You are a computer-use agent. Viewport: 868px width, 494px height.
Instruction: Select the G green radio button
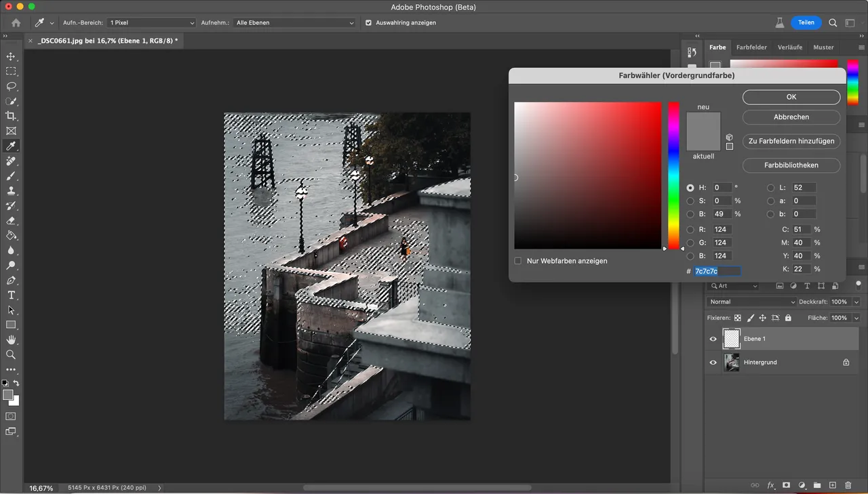click(x=690, y=243)
